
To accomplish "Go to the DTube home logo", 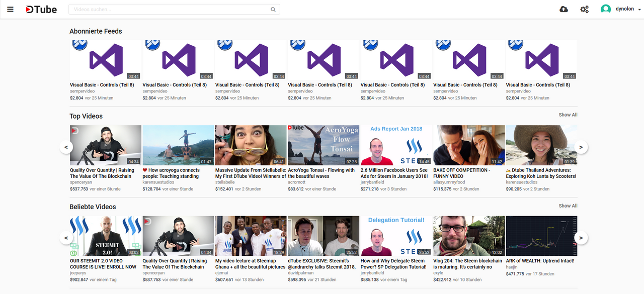I will point(41,10).
